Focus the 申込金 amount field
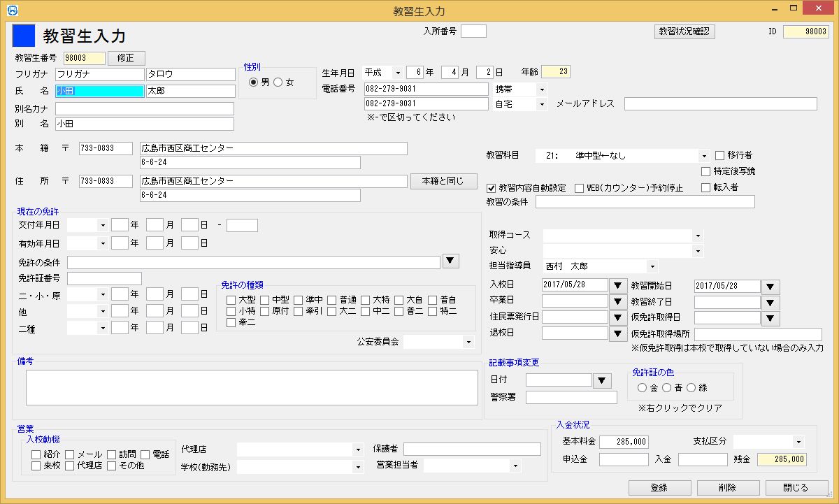This screenshot has height=504, width=839. point(624,459)
